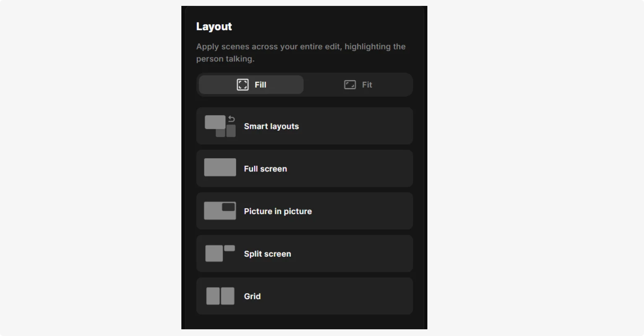Select the Picture in picture layout row
Screen dimensions: 644x336
[304, 211]
